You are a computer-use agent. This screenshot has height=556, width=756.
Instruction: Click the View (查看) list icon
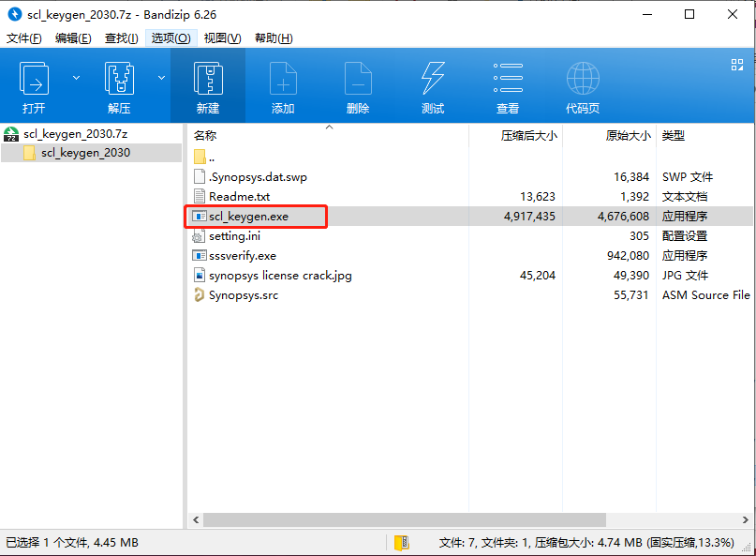click(x=508, y=78)
